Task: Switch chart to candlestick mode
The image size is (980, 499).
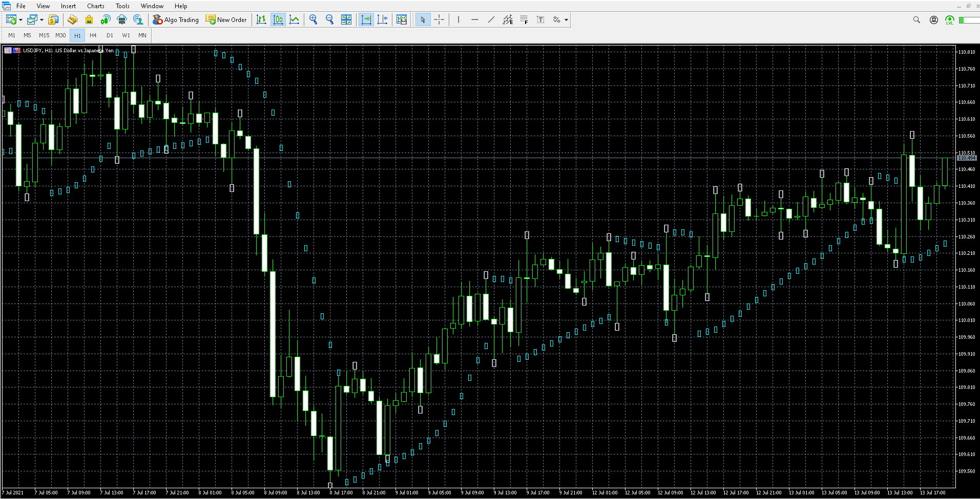Action: coord(278,19)
